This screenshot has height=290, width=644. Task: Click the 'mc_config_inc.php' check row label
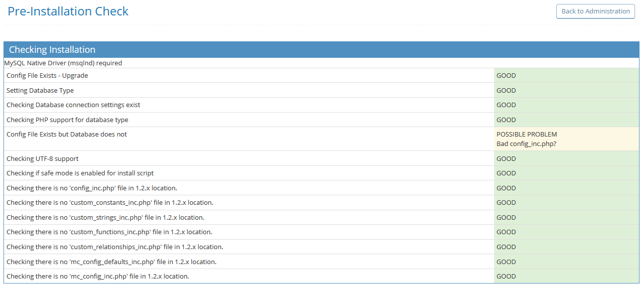coord(98,277)
